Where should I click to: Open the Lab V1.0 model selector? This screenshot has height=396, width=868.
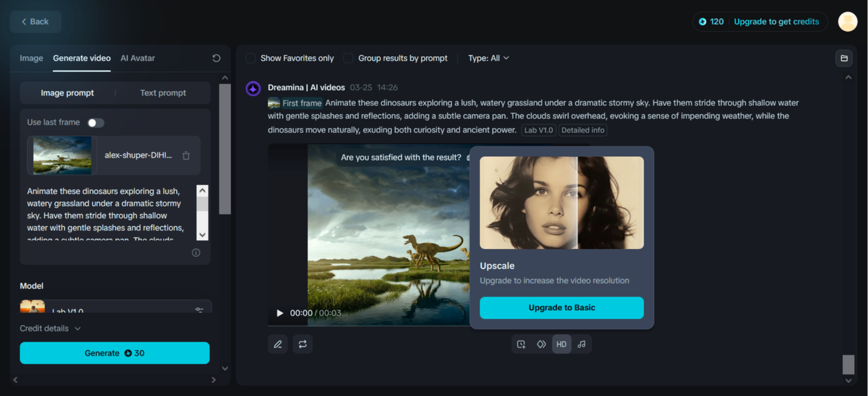(x=116, y=307)
